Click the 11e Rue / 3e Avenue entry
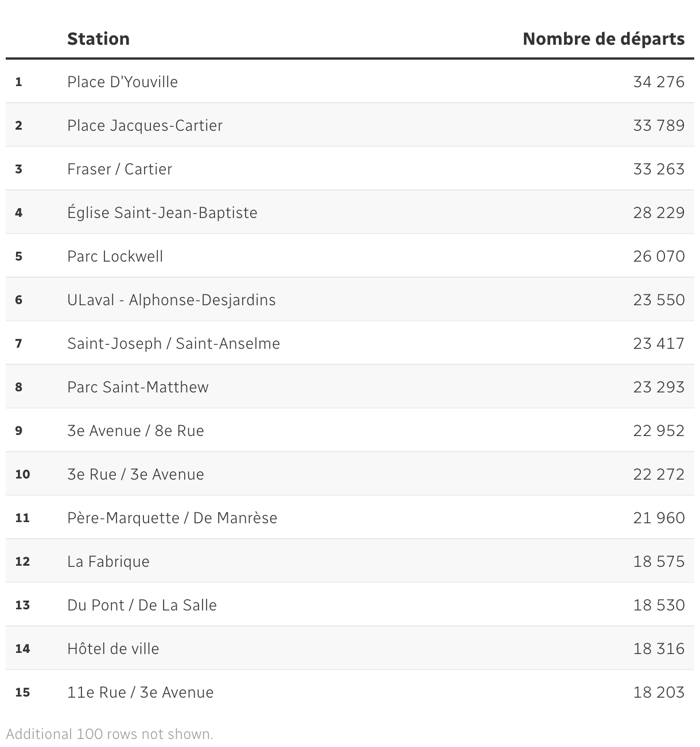Screen dimensions: 700x747 (x=140, y=692)
